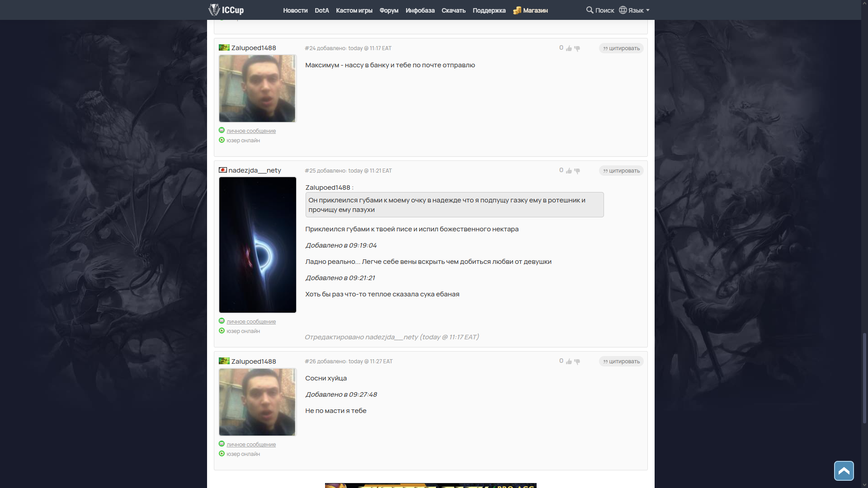Open the Новости menu item
Screen dimensions: 868x488
(x=295, y=10)
